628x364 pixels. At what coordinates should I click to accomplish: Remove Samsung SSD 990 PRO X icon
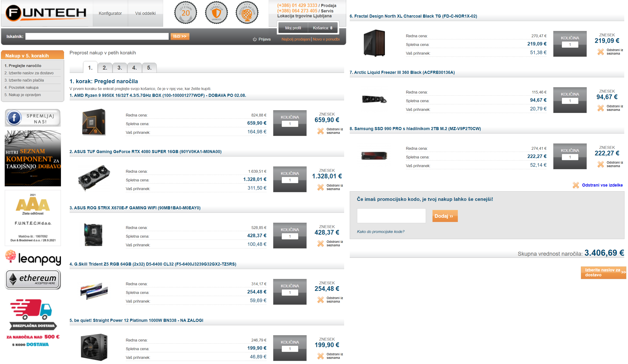(x=601, y=164)
